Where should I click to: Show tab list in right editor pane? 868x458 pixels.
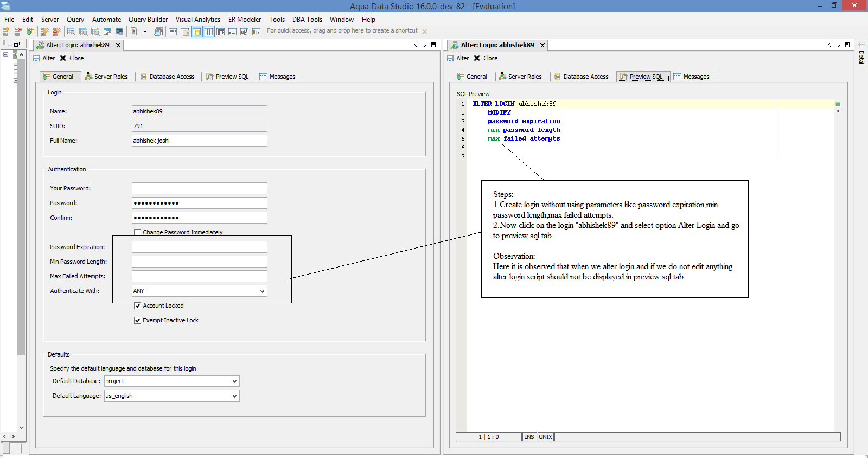pos(847,45)
